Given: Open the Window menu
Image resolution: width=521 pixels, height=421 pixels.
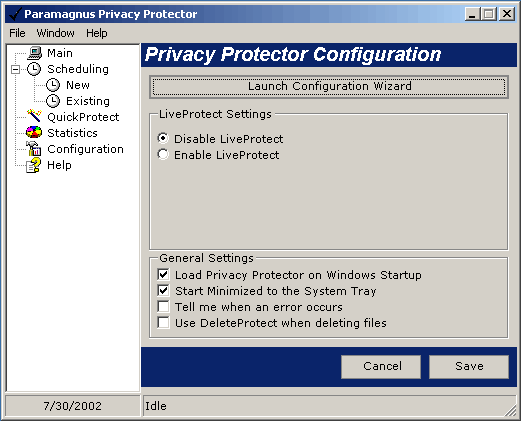Looking at the screenshot, I should coord(56,33).
